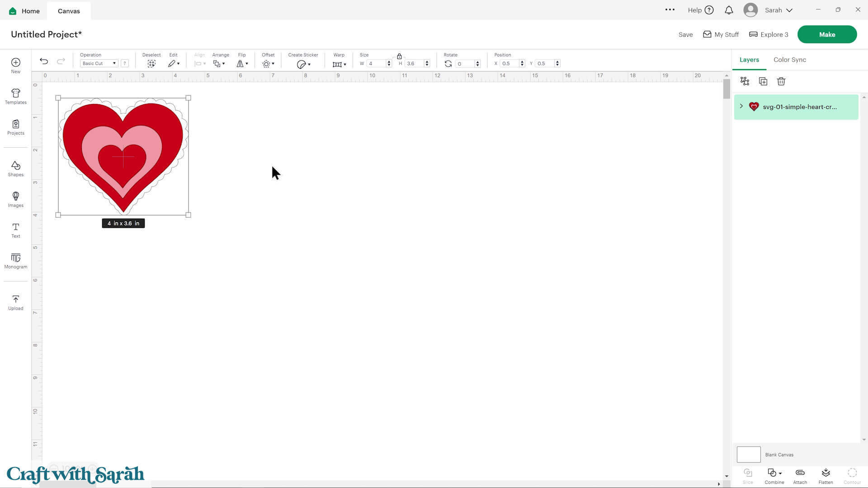The height and width of the screenshot is (488, 868).
Task: Open the Operation Basic Cut dropdown
Action: (99, 63)
